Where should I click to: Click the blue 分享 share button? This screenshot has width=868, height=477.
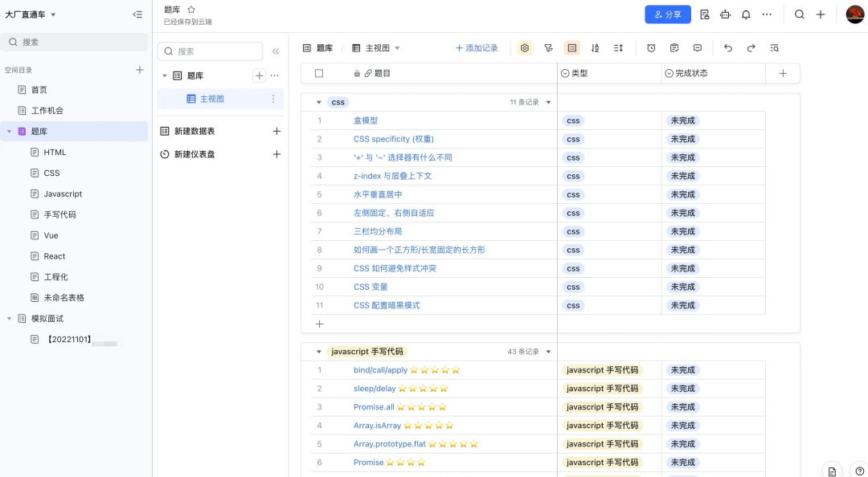point(668,14)
